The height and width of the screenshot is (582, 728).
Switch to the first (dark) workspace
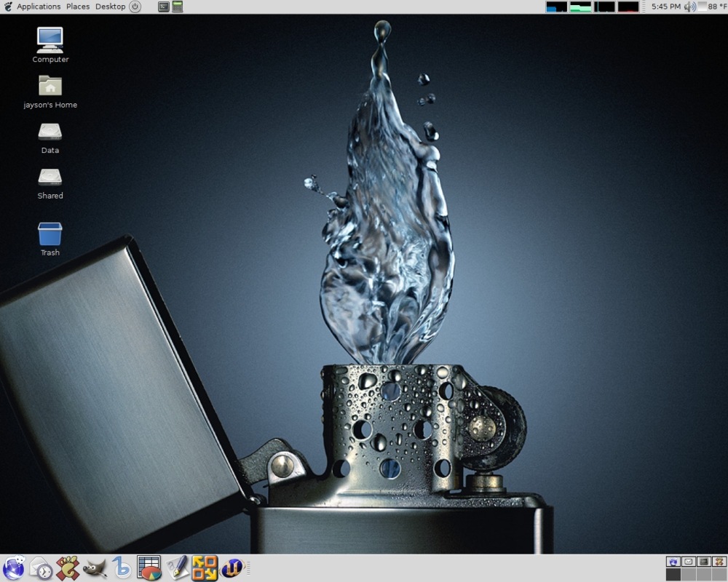(673, 574)
